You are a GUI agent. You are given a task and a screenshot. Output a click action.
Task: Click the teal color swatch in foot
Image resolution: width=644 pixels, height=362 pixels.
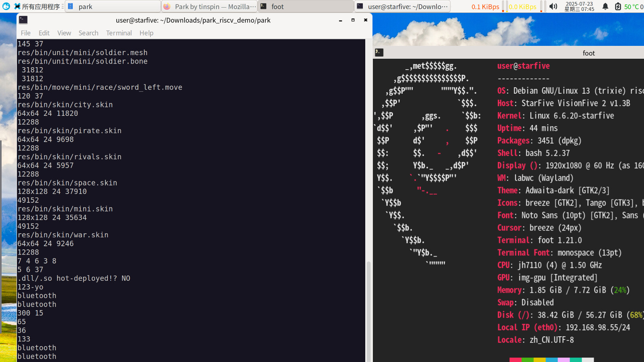click(576, 360)
